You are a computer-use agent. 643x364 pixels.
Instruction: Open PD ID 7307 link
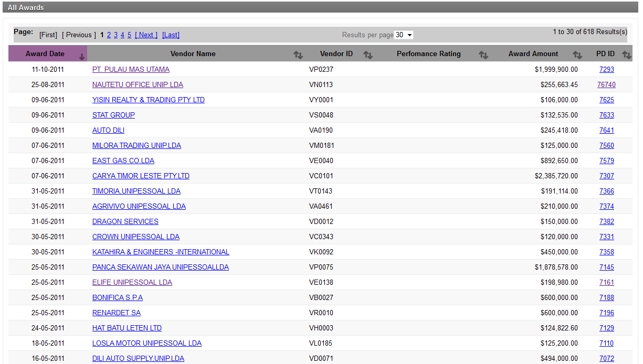point(606,176)
